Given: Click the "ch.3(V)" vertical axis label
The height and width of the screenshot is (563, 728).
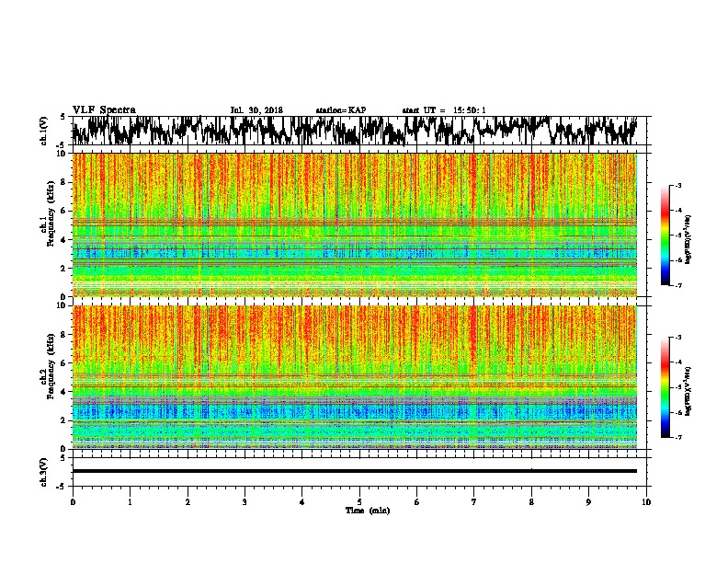Looking at the screenshot, I should 43,472.
